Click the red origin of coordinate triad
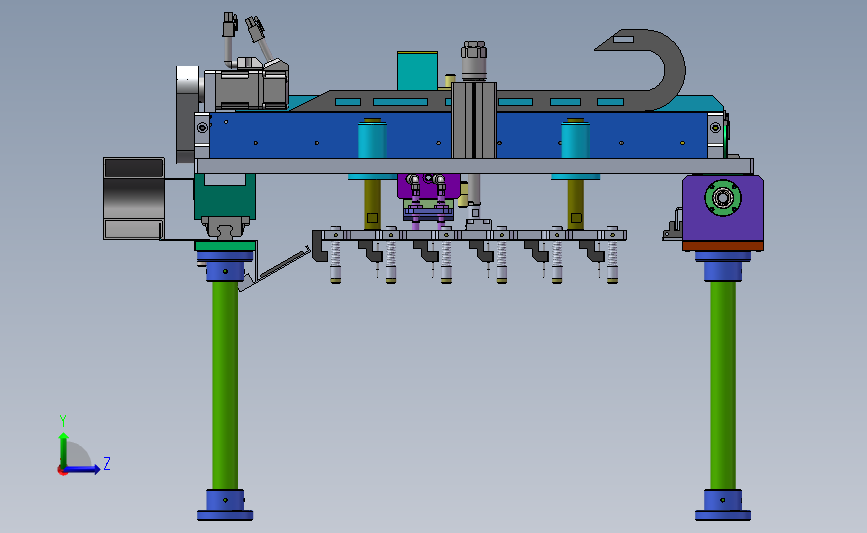The width and height of the screenshot is (867, 533). click(x=62, y=471)
